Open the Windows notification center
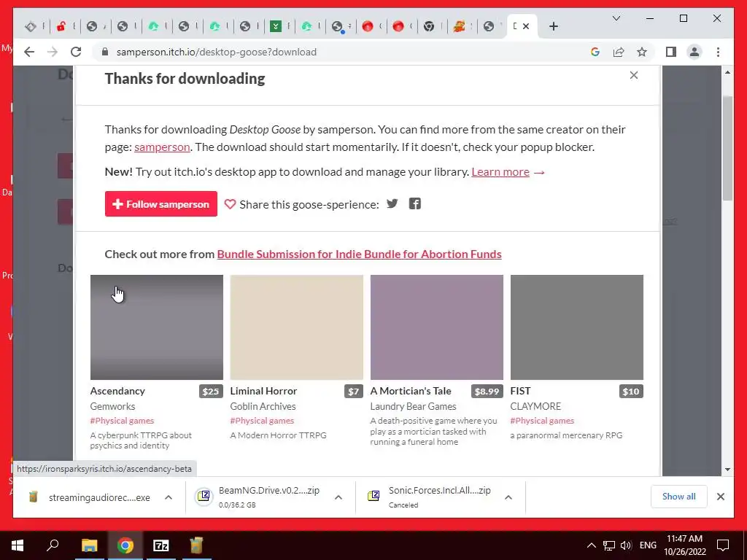 [723, 545]
